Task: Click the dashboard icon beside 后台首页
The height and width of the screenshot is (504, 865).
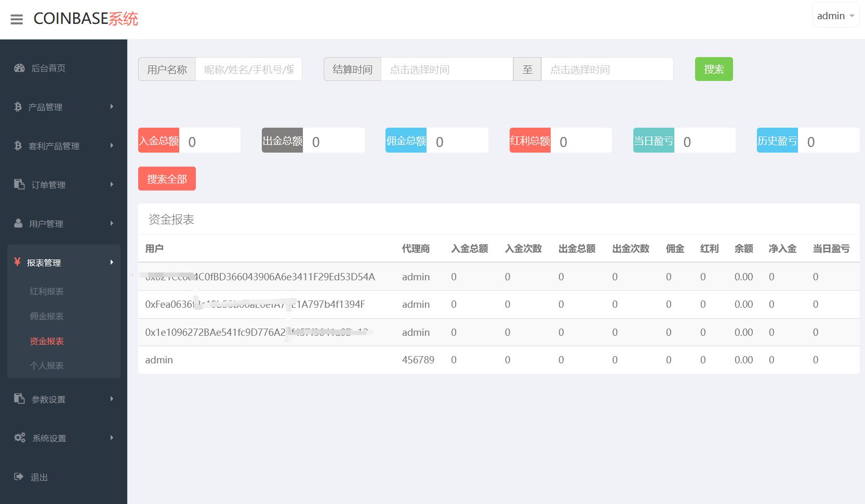Action: pos(20,68)
